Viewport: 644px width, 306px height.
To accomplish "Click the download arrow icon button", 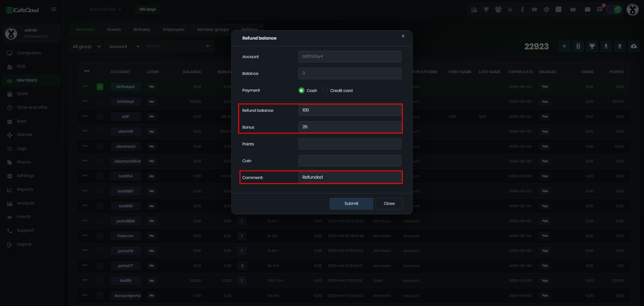I will [x=606, y=46].
